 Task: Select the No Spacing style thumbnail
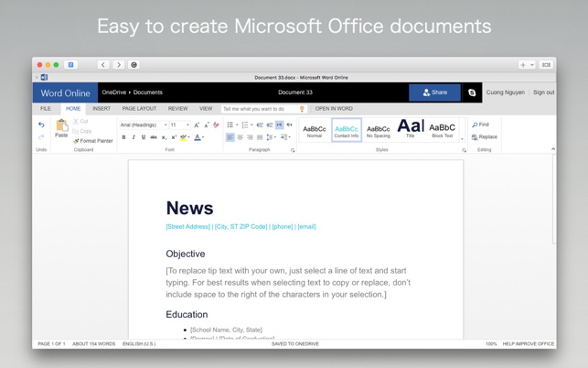[379, 130]
